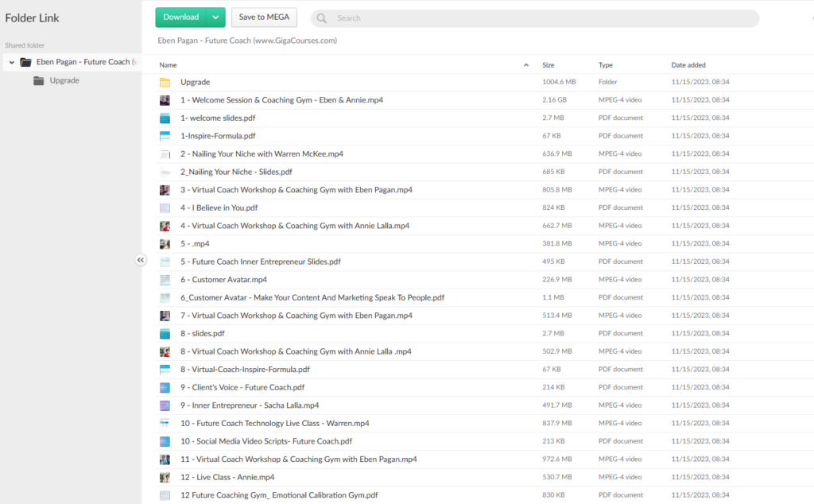Image resolution: width=814 pixels, height=504 pixels.
Task: Click the 1- welcome slides.pdf file icon
Action: click(x=165, y=118)
